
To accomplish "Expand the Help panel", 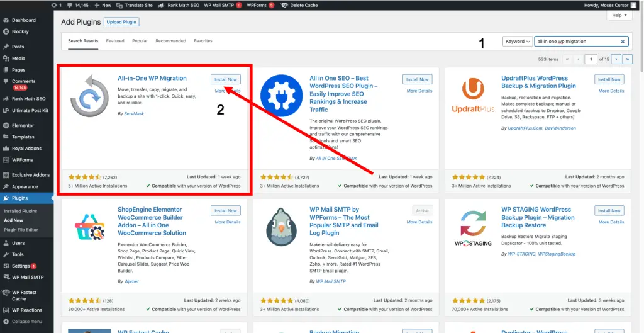I will 619,16.
